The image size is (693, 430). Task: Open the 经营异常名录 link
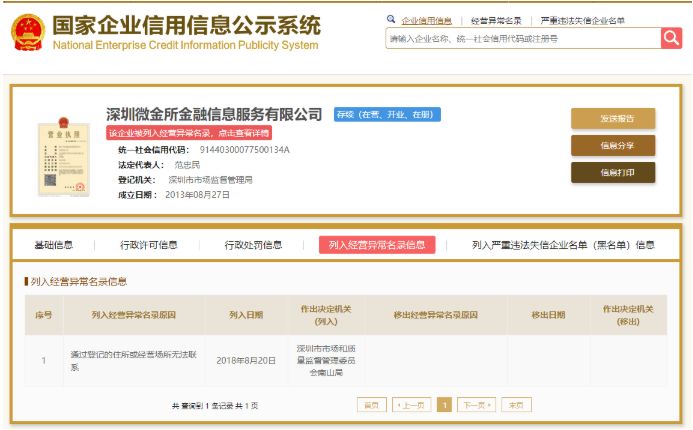[x=496, y=21]
